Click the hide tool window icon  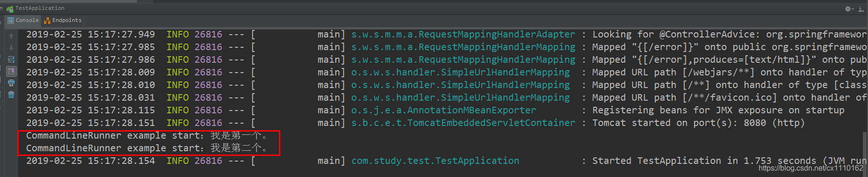(x=861, y=9)
